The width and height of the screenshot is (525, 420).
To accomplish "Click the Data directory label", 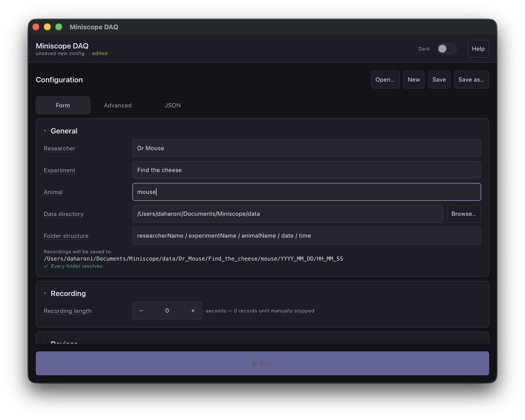I will click(64, 214).
